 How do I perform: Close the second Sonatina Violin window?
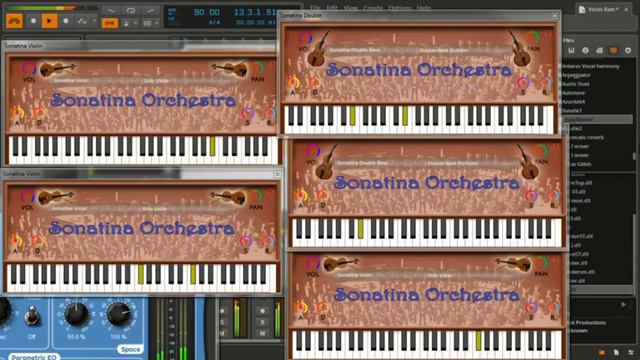click(277, 174)
